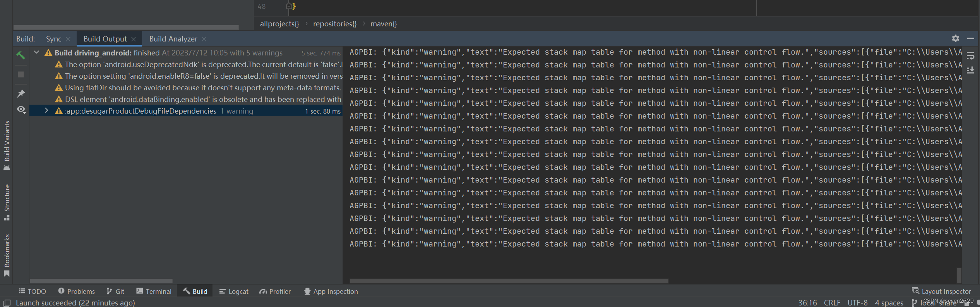Click the build output vertical scrollbar
The height and width of the screenshot is (307, 980).
pyautogui.click(x=959, y=275)
